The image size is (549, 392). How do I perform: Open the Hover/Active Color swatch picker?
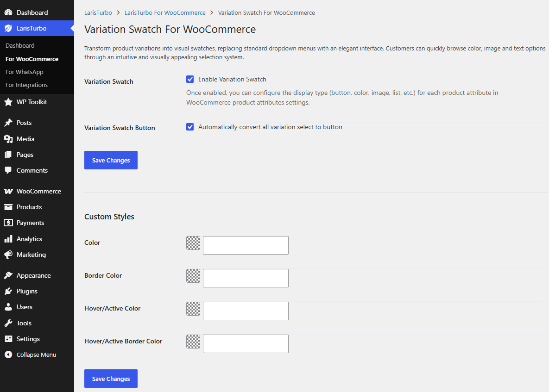[x=193, y=309]
